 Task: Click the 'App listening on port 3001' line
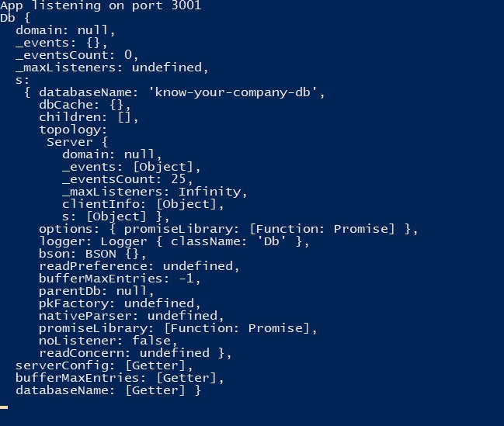pos(101,6)
